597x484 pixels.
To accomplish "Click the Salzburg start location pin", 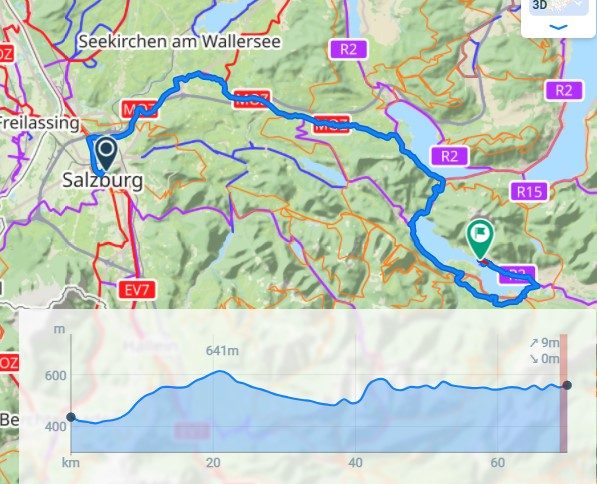I will (107, 153).
